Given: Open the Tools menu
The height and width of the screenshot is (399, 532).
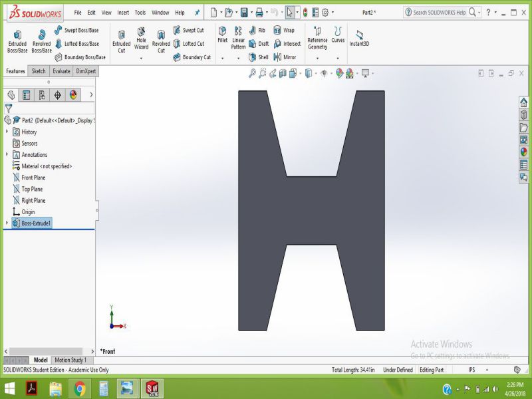Looking at the screenshot, I should (140, 13).
